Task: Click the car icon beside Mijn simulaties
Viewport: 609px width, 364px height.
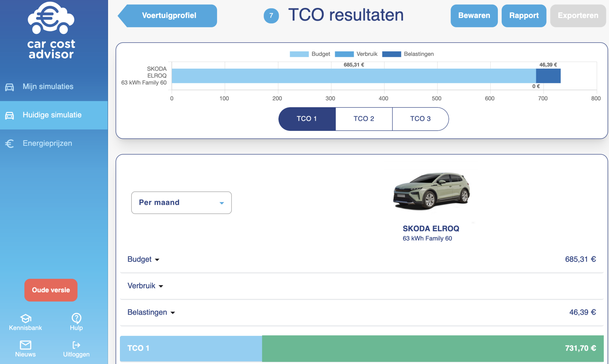Action: coord(9,87)
